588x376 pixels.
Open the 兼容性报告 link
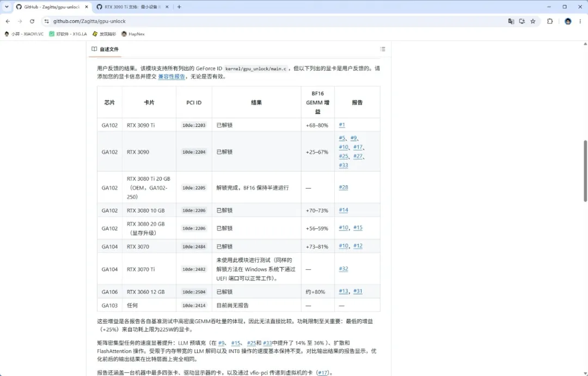pos(171,76)
